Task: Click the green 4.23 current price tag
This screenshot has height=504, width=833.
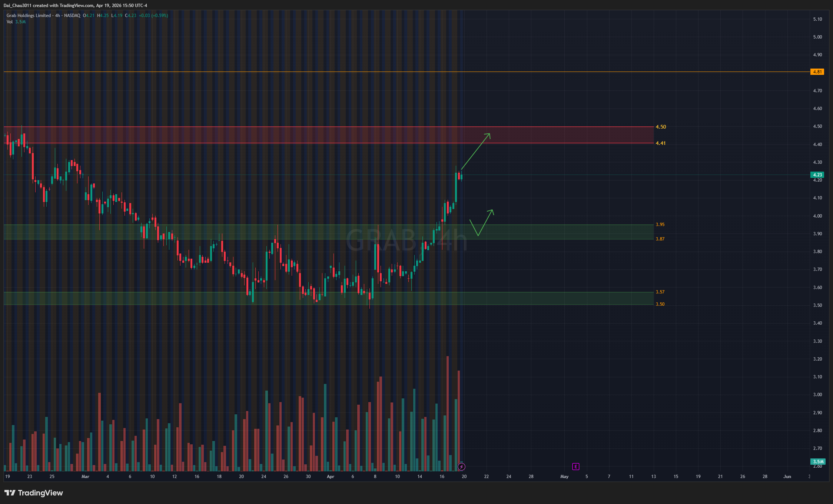Action: click(817, 175)
